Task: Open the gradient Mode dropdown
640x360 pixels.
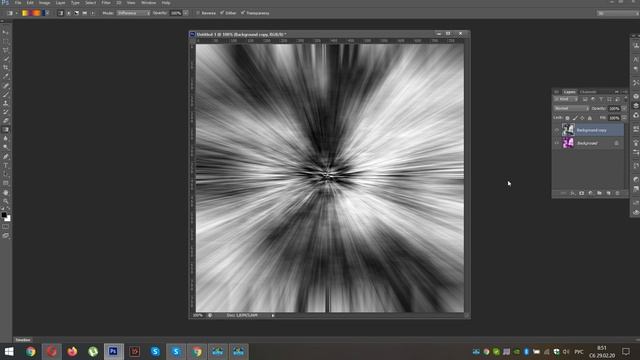Action: click(133, 13)
